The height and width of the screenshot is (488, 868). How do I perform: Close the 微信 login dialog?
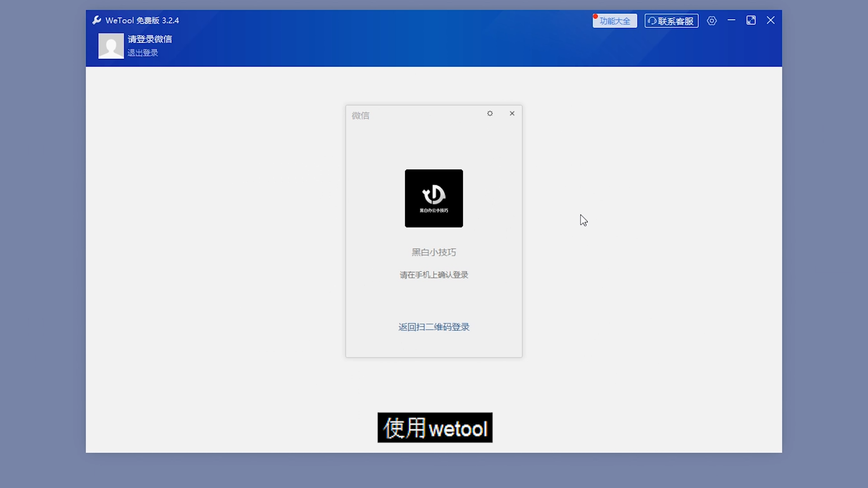pyautogui.click(x=512, y=113)
